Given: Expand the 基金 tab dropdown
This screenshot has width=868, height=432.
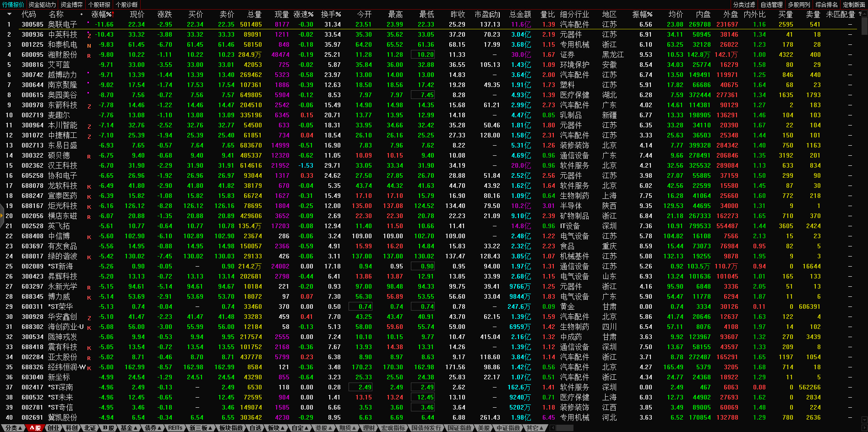Looking at the screenshot, I should pyautogui.click(x=129, y=428).
